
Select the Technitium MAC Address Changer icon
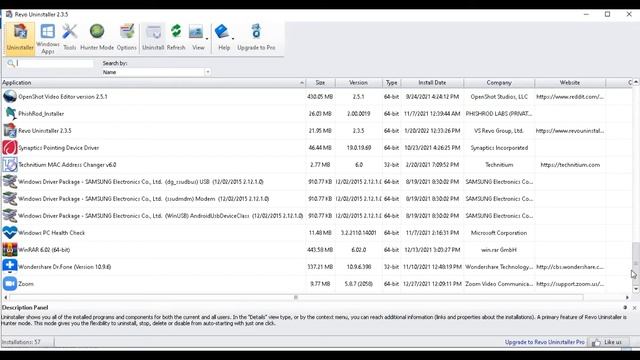(10, 165)
